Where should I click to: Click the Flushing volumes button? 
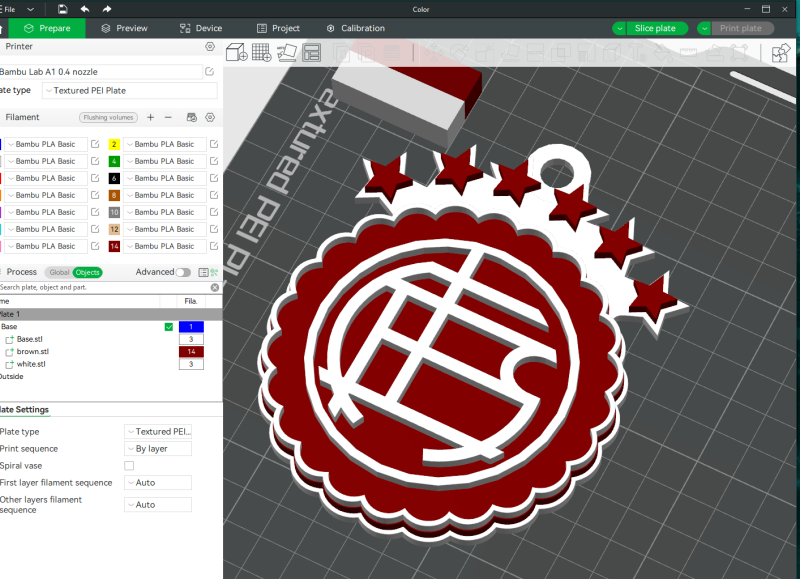click(x=108, y=118)
